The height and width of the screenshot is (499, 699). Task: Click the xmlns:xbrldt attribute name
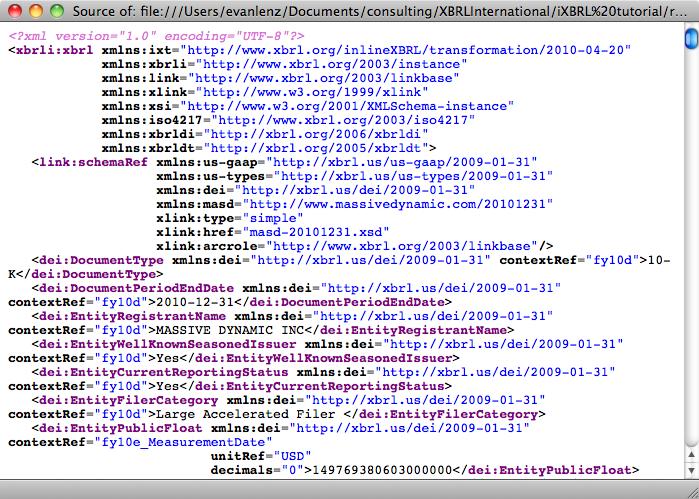click(148, 148)
